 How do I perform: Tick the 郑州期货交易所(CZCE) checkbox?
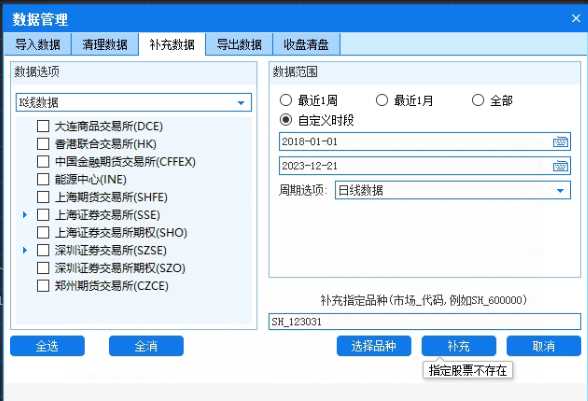[43, 286]
